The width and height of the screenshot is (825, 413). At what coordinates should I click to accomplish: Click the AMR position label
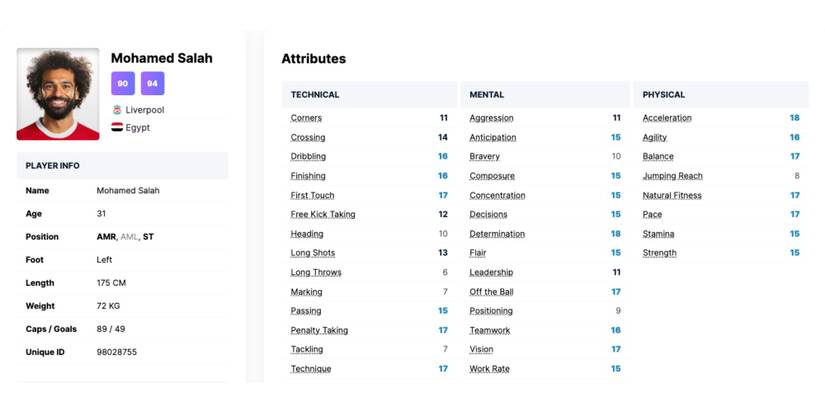[x=106, y=237]
